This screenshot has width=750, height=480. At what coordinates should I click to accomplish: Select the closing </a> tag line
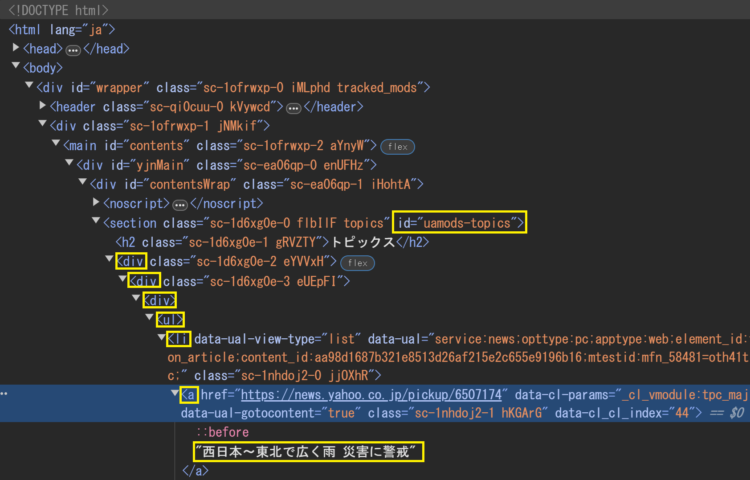point(195,471)
